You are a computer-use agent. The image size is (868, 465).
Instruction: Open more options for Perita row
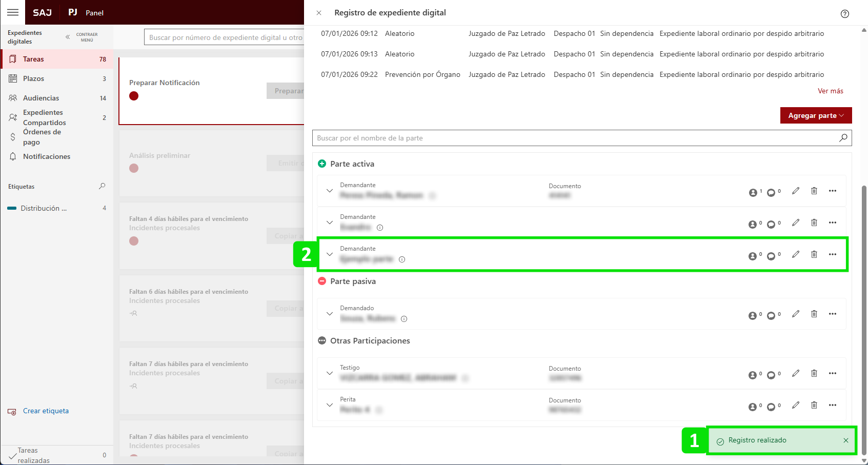click(x=832, y=405)
